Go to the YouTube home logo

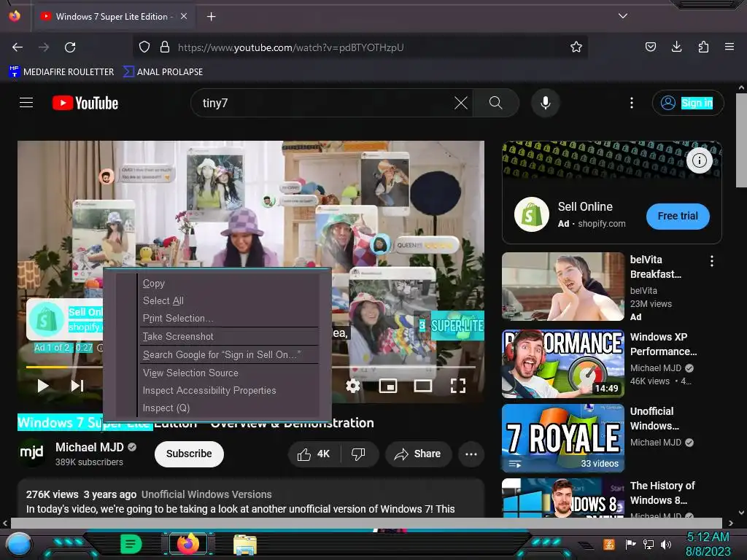click(85, 103)
